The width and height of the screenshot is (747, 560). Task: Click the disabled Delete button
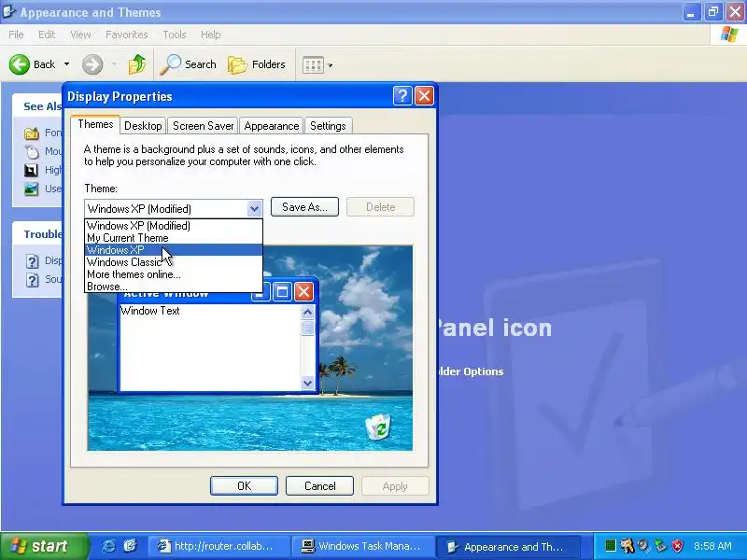[x=380, y=206]
